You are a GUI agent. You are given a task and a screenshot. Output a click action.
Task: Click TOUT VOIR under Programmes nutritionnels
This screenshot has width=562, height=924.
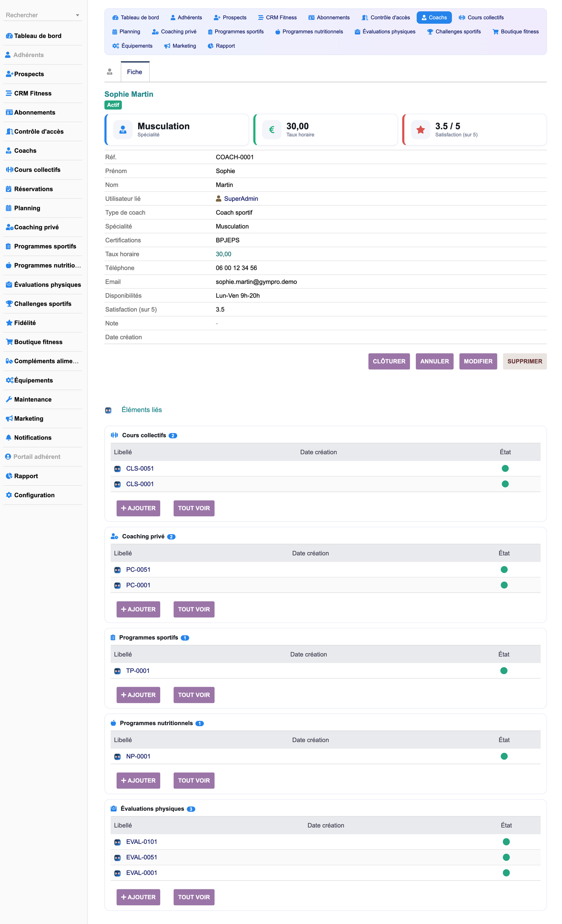[x=194, y=780]
